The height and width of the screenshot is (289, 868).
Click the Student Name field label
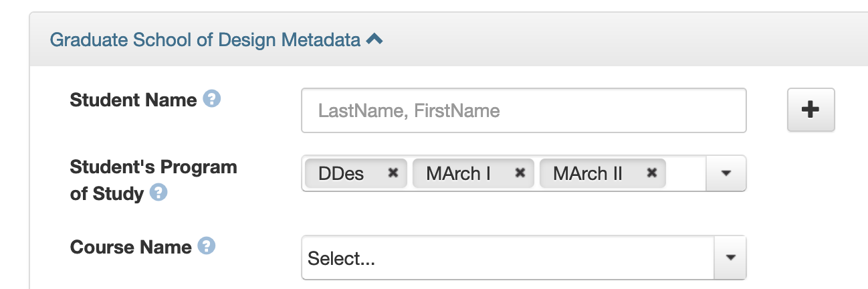click(x=133, y=100)
